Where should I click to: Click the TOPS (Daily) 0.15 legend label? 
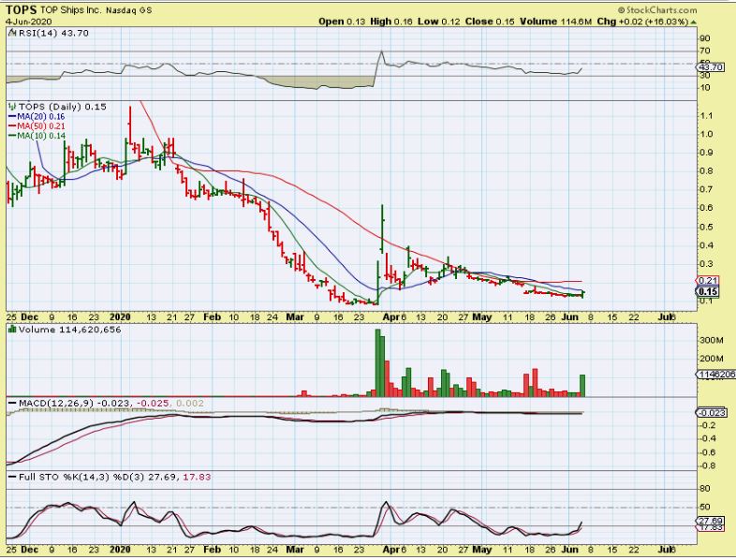point(62,107)
